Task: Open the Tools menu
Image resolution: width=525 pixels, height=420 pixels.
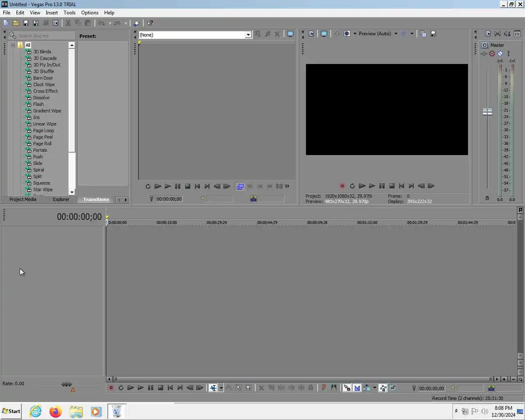Action: (x=69, y=13)
